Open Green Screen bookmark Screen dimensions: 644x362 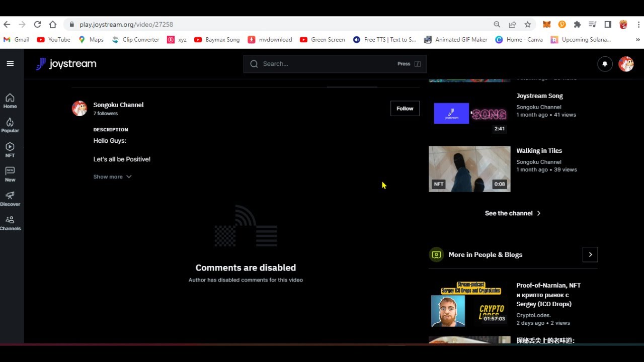tap(323, 39)
